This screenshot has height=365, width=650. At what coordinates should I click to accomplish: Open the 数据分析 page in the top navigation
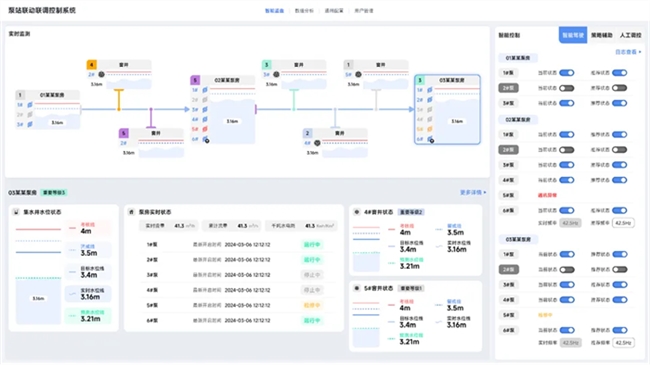click(x=304, y=11)
